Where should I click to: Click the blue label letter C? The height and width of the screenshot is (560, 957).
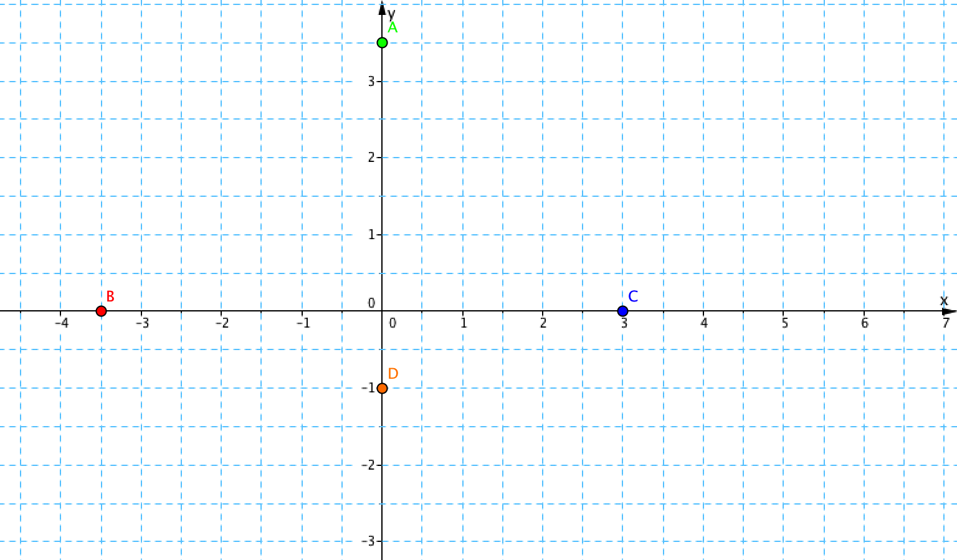(x=633, y=297)
